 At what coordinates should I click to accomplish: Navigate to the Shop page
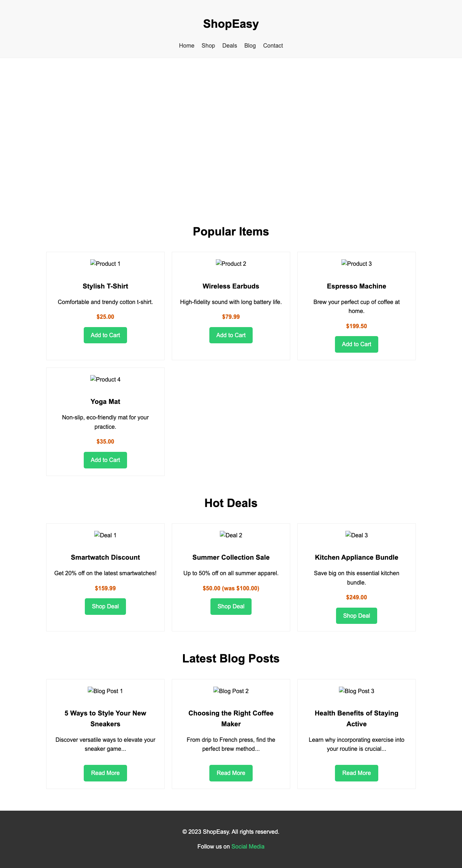[x=208, y=45]
